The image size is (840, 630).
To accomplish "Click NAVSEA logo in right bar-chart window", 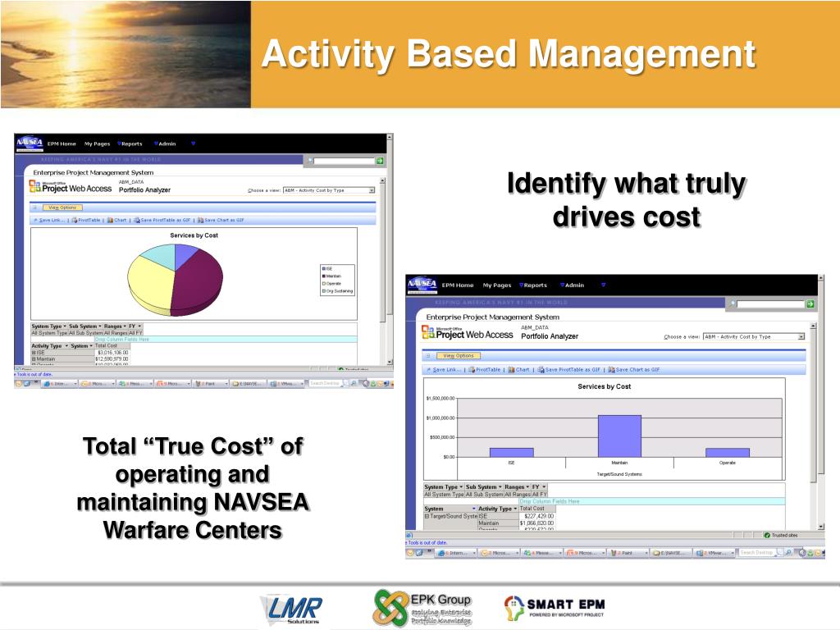I will (x=422, y=285).
